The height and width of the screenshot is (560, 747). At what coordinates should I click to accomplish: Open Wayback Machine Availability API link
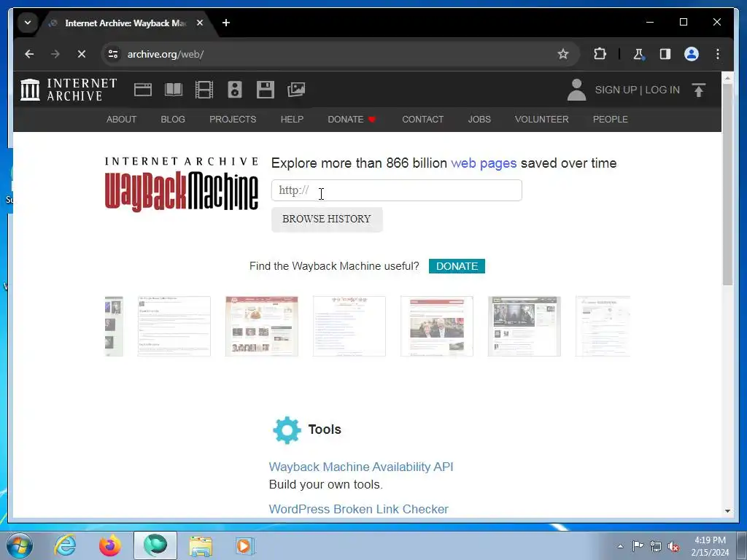(x=361, y=467)
